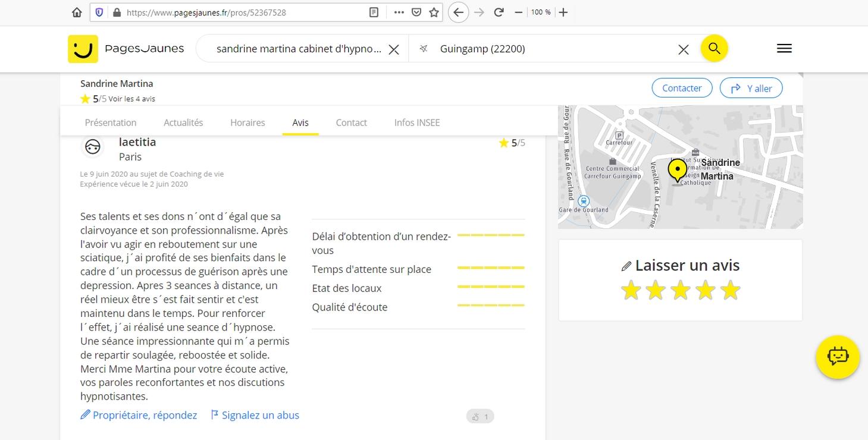
Task: Reload the page
Action: coord(499,12)
